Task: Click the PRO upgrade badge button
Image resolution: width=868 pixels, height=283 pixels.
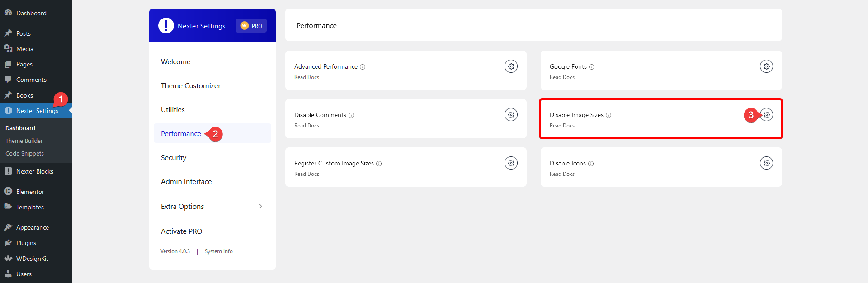Action: 251,26
